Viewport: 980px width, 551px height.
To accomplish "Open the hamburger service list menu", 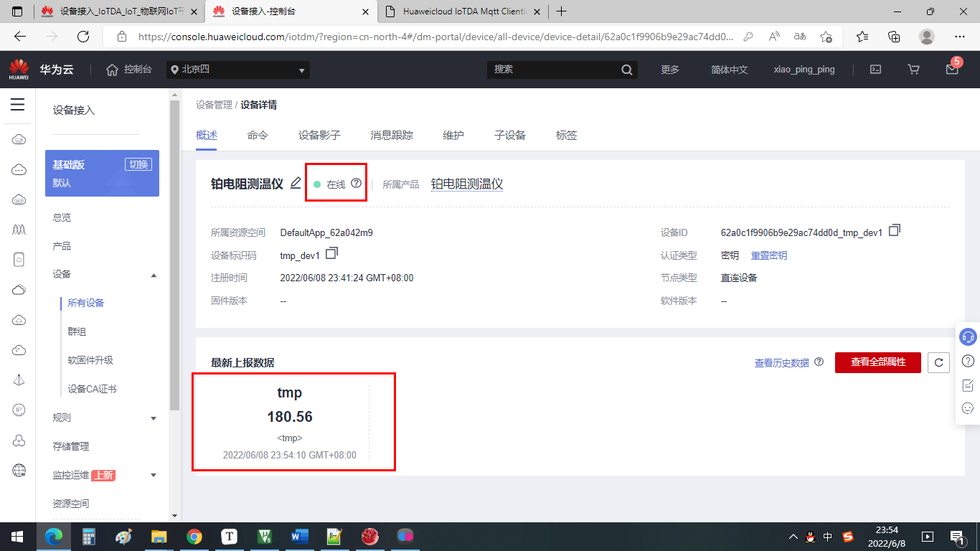I will pyautogui.click(x=18, y=105).
